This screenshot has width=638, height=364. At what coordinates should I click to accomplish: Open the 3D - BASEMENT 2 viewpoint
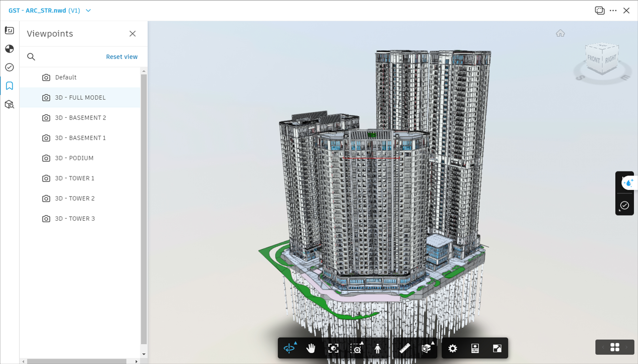click(80, 118)
